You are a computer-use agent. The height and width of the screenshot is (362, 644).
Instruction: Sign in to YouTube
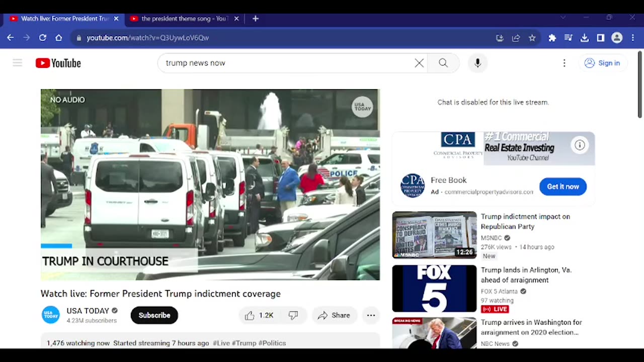[602, 63]
